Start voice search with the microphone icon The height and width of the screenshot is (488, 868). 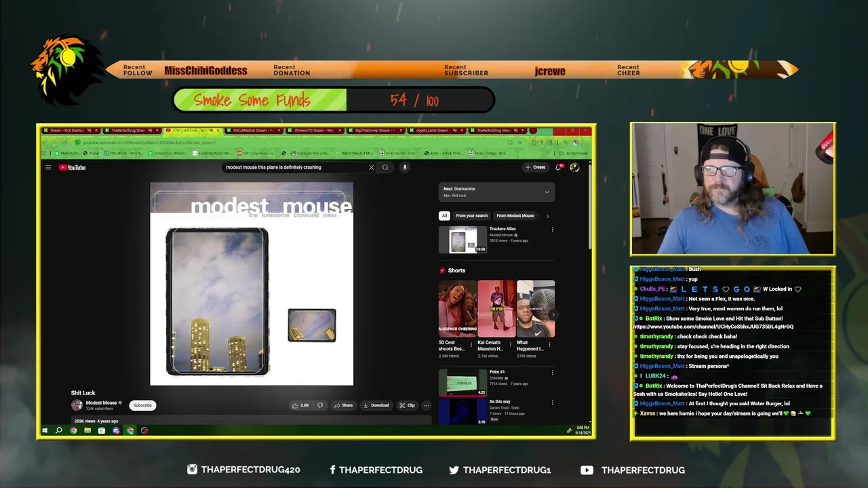[x=405, y=167]
